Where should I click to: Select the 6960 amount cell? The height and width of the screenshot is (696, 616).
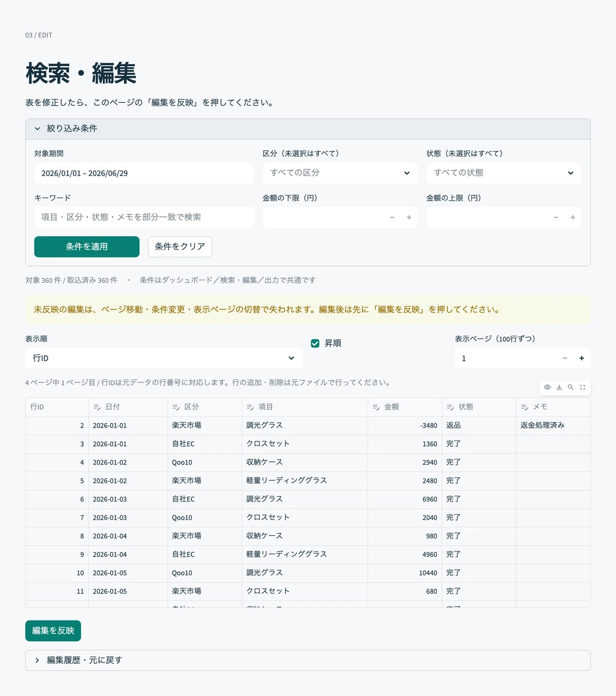405,499
